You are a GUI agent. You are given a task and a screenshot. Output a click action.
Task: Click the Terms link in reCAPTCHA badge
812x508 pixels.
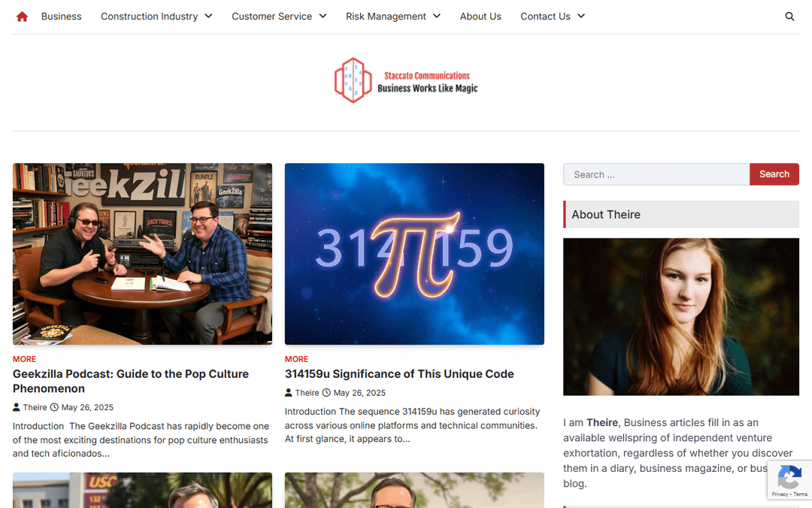tap(800, 494)
